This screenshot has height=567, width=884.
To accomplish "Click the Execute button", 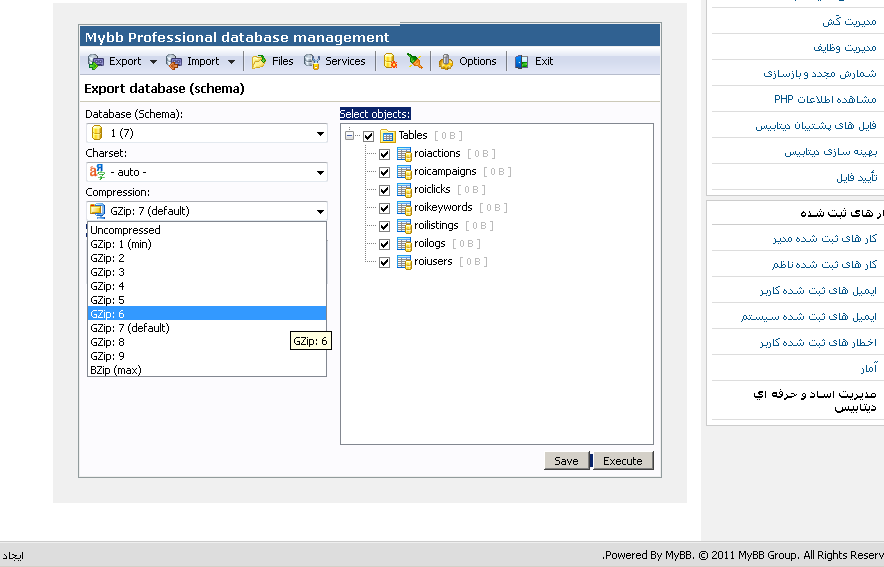I will pyautogui.click(x=623, y=461).
